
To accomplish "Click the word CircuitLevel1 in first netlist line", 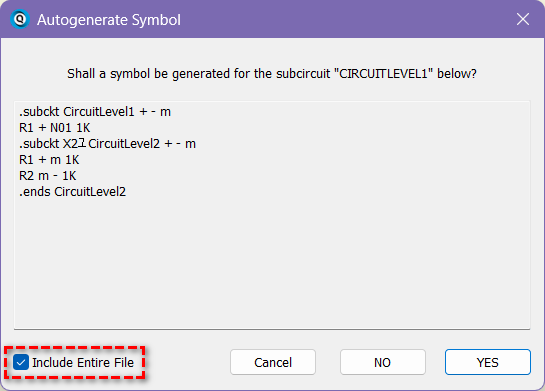I will point(99,112).
